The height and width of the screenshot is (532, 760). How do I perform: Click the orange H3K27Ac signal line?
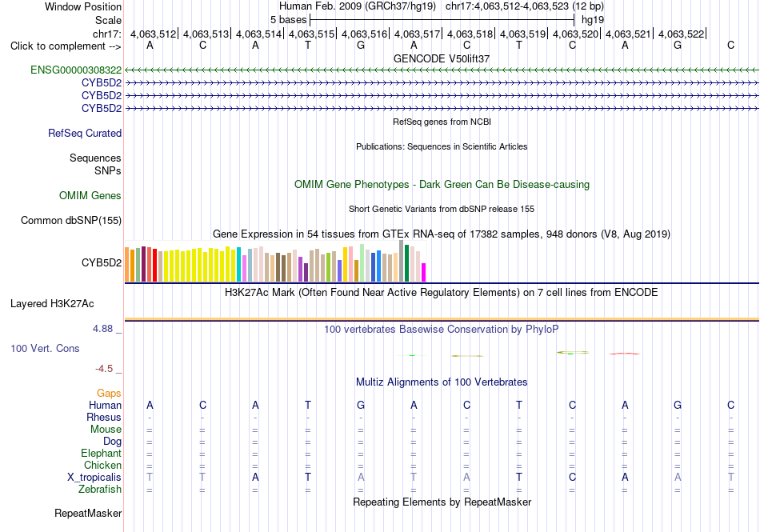(x=442, y=319)
